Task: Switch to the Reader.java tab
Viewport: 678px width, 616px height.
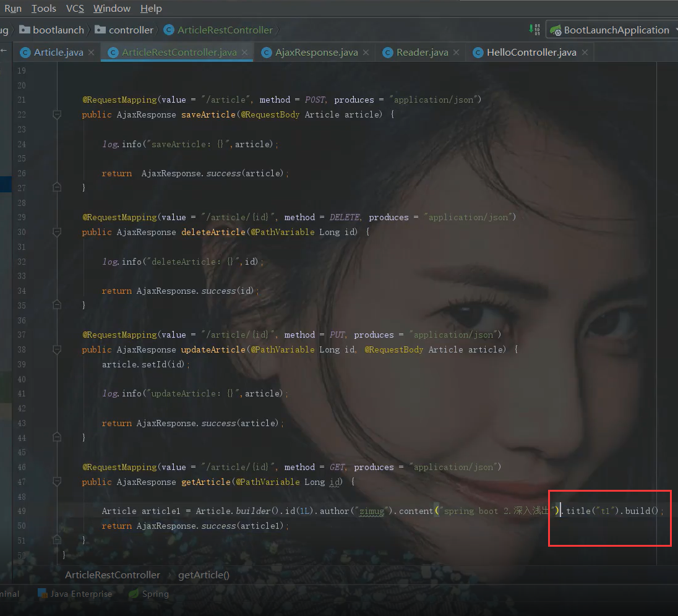Action: [422, 53]
